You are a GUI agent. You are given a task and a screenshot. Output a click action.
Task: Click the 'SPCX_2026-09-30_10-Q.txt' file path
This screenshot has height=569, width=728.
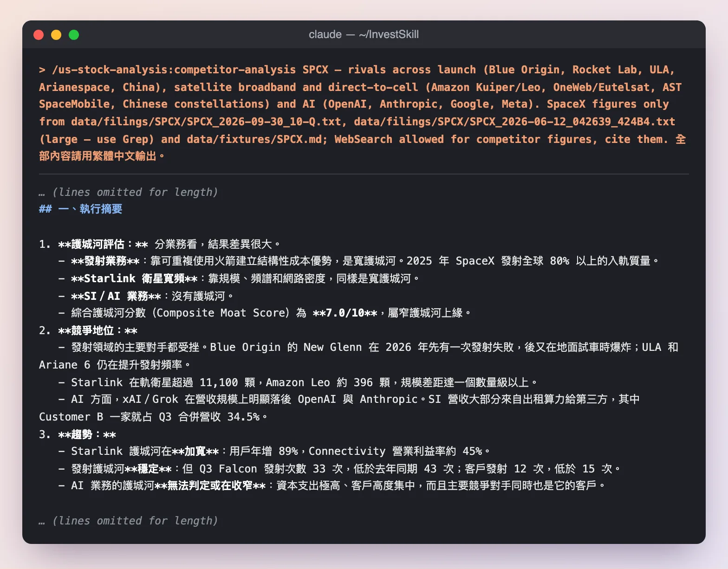click(x=264, y=122)
